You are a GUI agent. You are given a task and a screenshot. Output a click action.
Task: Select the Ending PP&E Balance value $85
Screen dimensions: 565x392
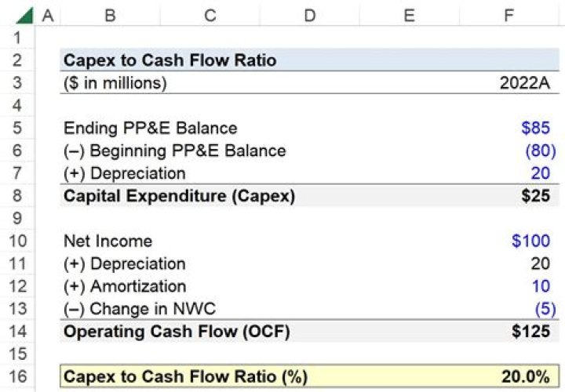click(535, 128)
